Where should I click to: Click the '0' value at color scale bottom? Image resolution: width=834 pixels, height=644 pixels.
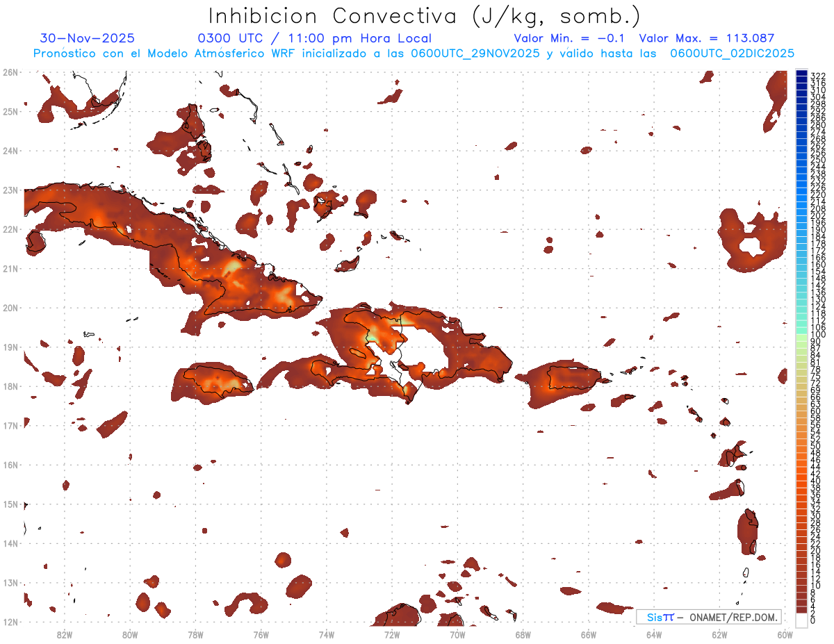(x=813, y=620)
